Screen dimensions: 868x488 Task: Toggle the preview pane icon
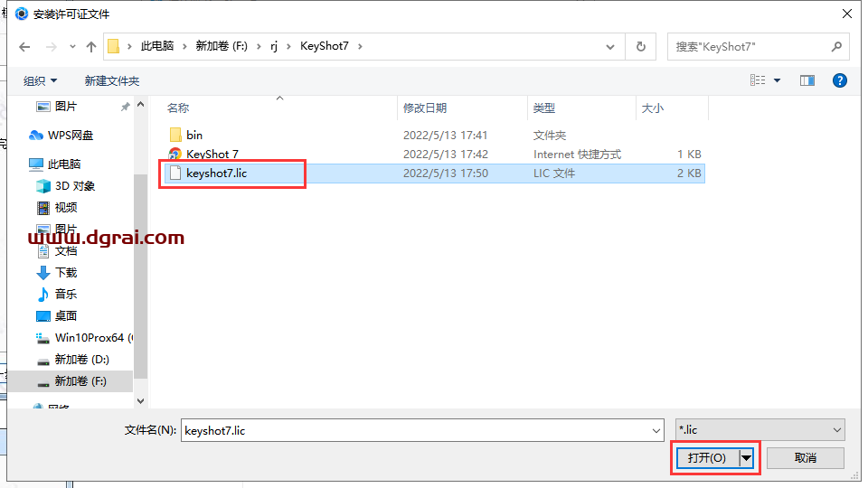click(807, 80)
